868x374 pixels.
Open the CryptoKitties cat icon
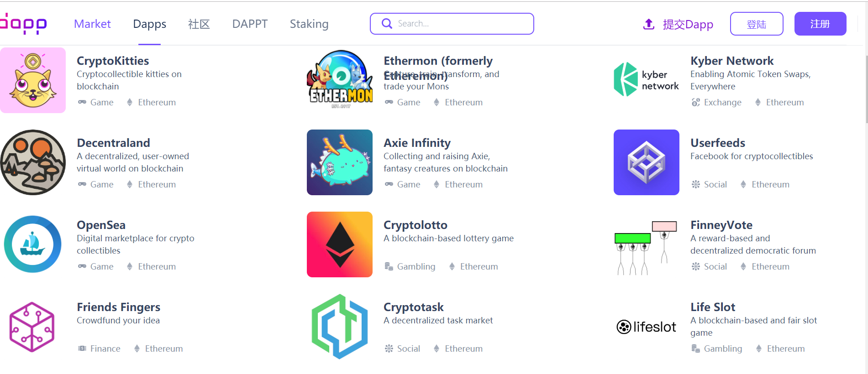pos(33,80)
